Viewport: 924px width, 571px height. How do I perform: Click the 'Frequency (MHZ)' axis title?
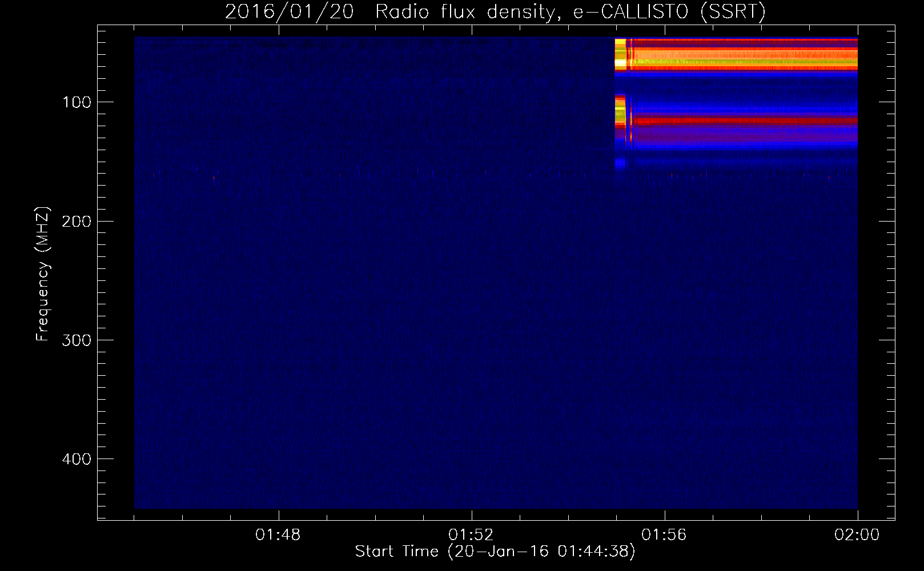[x=43, y=274]
